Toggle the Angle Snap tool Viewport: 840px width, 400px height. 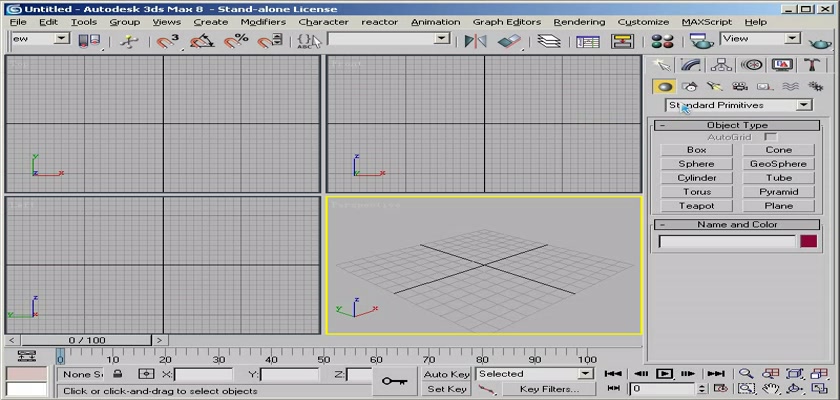pyautogui.click(x=202, y=41)
